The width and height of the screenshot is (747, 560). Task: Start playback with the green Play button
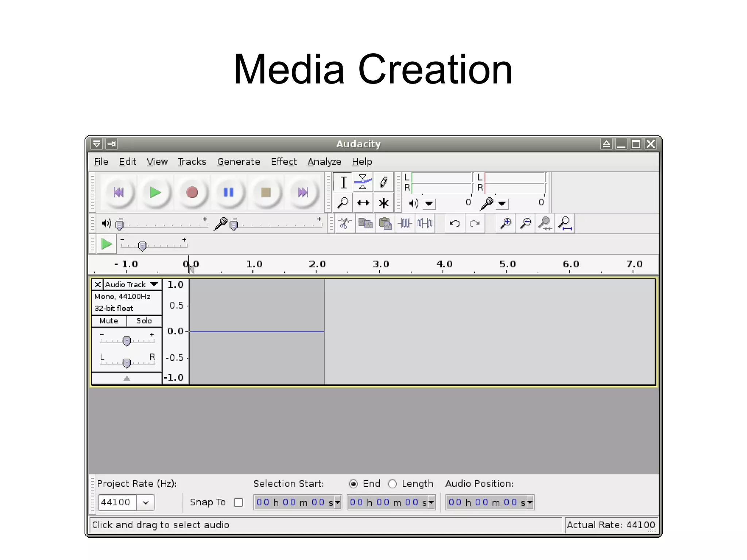(x=155, y=192)
